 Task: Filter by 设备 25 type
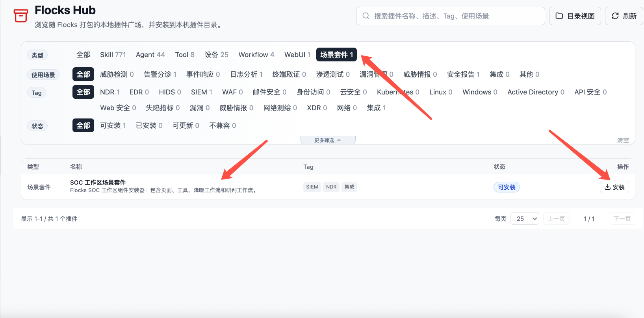tap(217, 55)
